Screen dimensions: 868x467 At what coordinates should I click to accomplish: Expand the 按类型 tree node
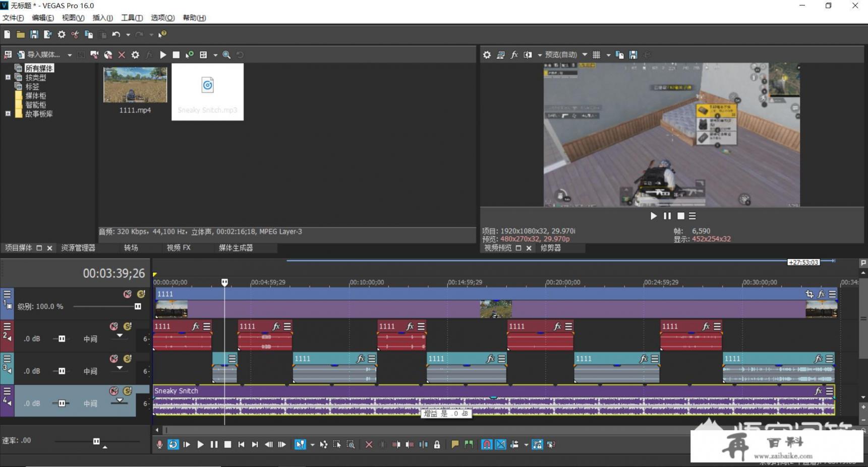click(8, 77)
